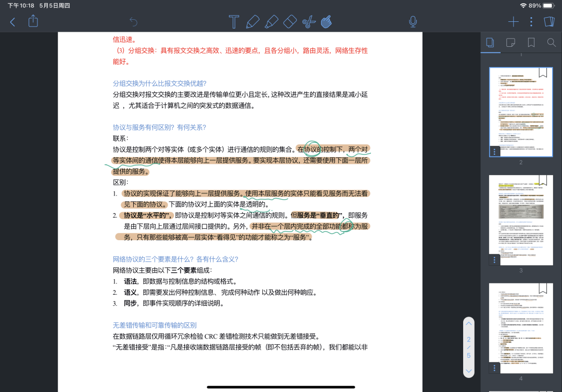
Task: Tap the share export icon
Action: 33,21
